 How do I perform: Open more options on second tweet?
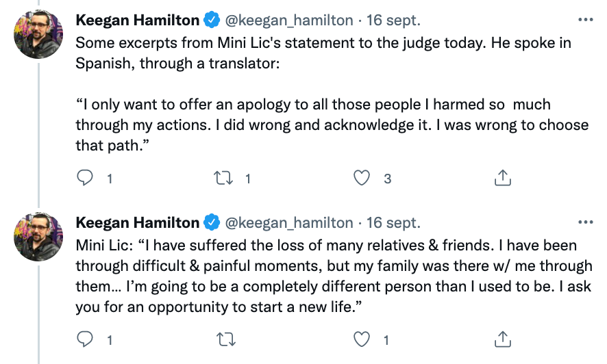click(x=584, y=222)
